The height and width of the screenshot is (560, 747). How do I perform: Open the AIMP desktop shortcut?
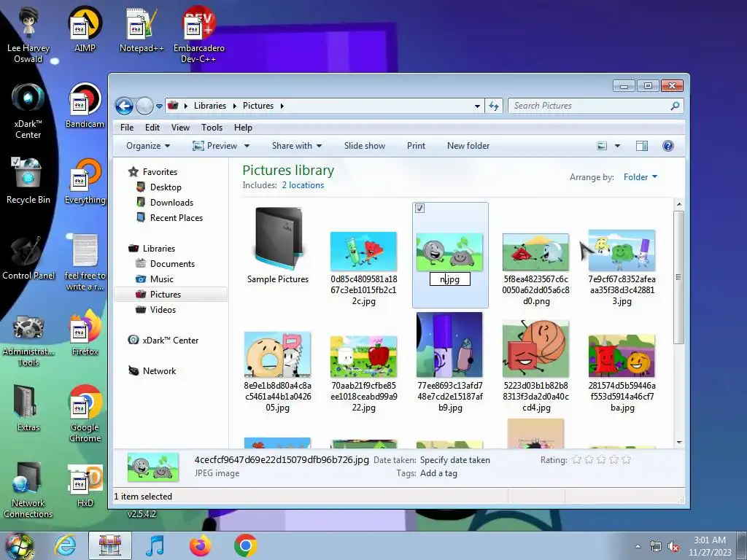click(85, 28)
